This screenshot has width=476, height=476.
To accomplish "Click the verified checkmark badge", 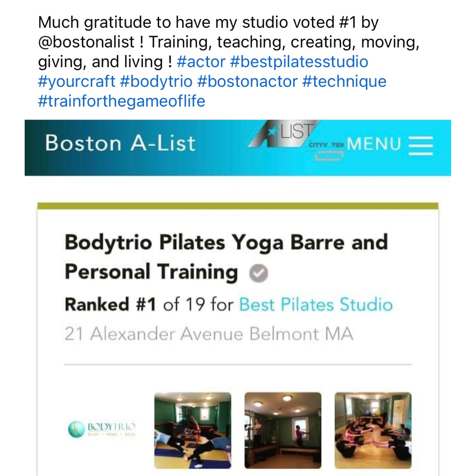I will [258, 273].
